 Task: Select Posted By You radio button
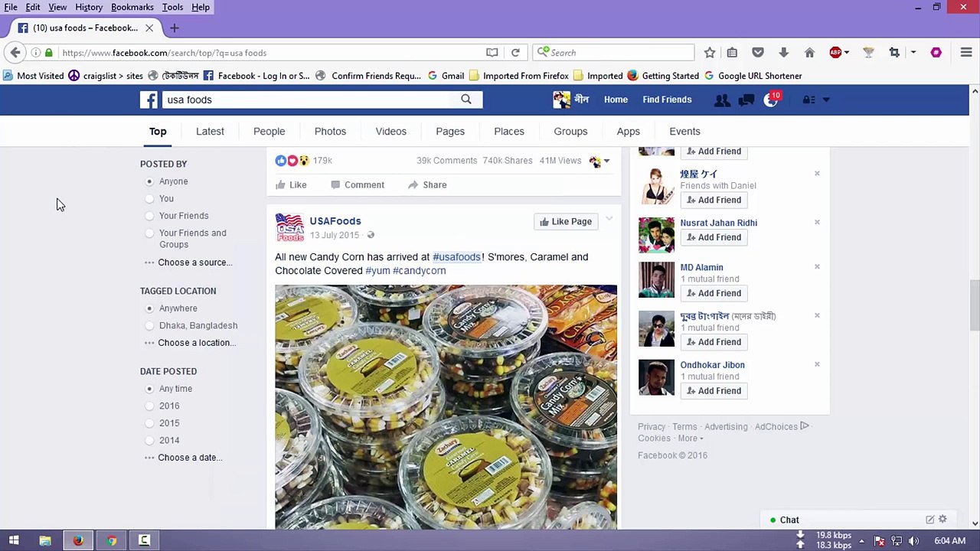(149, 199)
